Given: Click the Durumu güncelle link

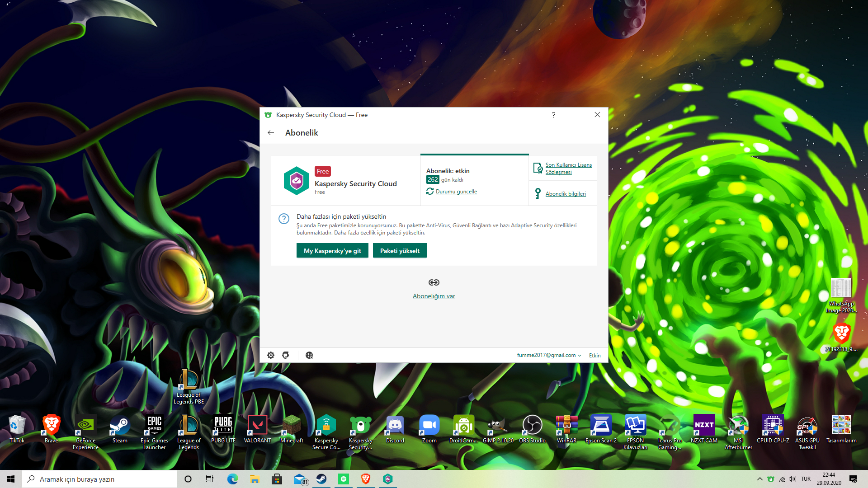Looking at the screenshot, I should click(x=456, y=192).
